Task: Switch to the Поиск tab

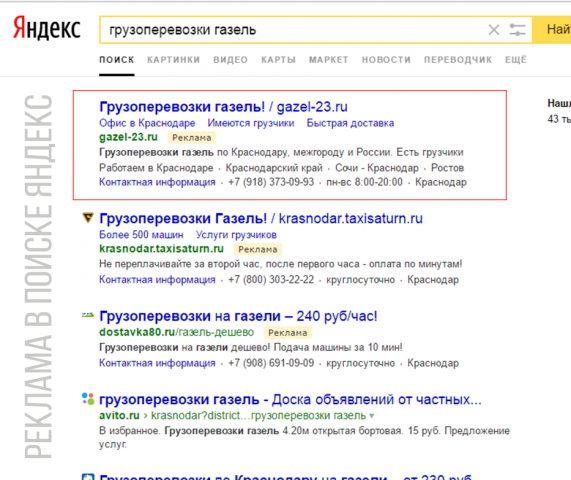Action: pyautogui.click(x=117, y=60)
